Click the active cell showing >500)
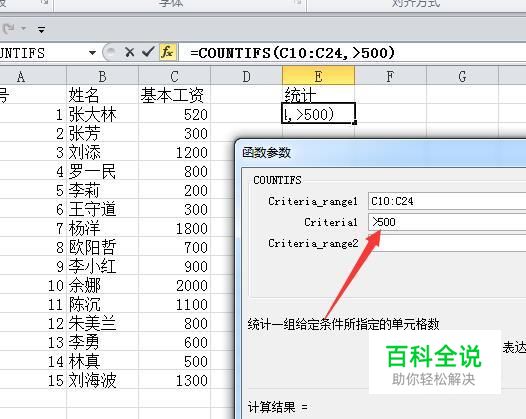This screenshot has height=419, width=526. tap(318, 114)
